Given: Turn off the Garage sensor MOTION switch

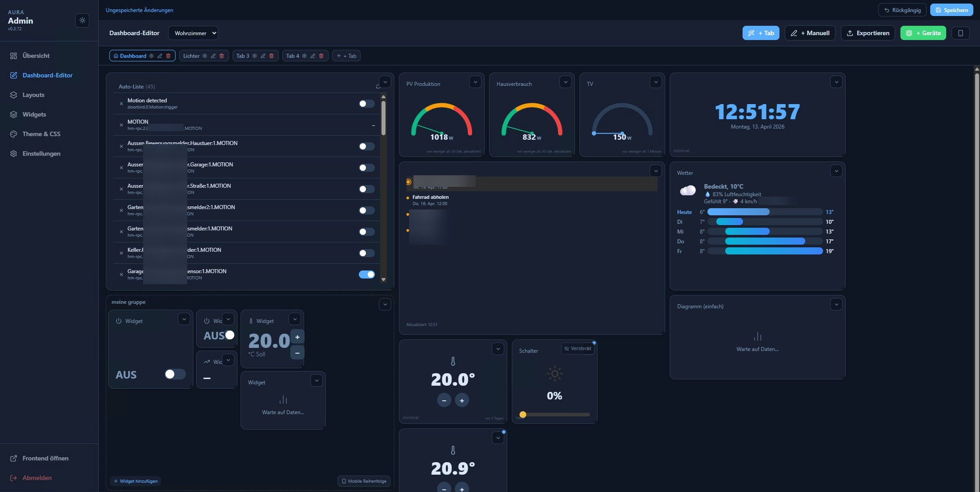Looking at the screenshot, I should pyautogui.click(x=366, y=274).
